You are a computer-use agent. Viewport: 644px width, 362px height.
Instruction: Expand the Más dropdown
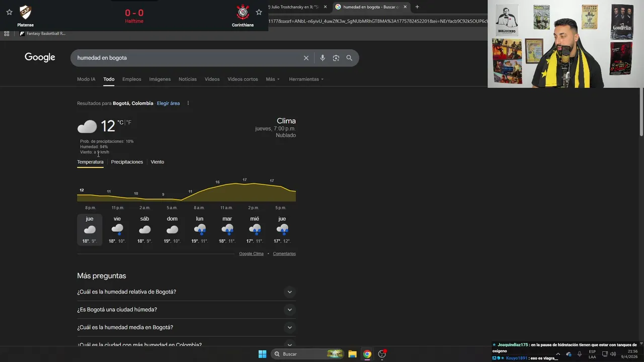point(273,79)
